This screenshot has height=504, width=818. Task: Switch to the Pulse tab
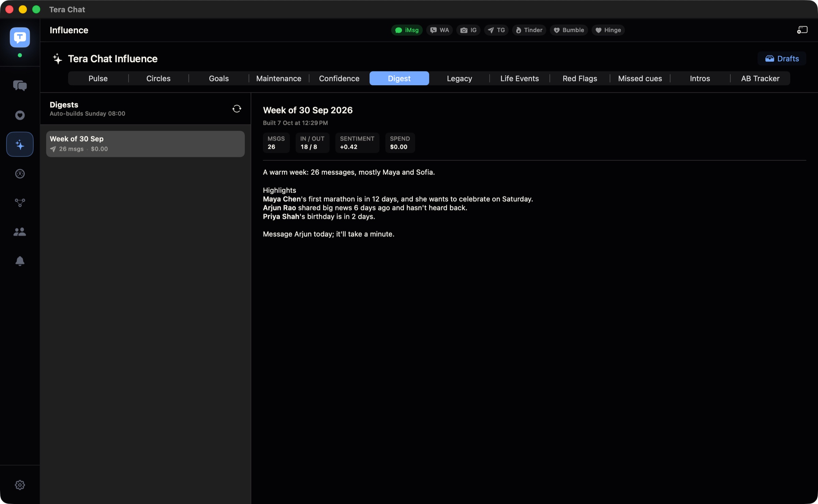click(98, 78)
